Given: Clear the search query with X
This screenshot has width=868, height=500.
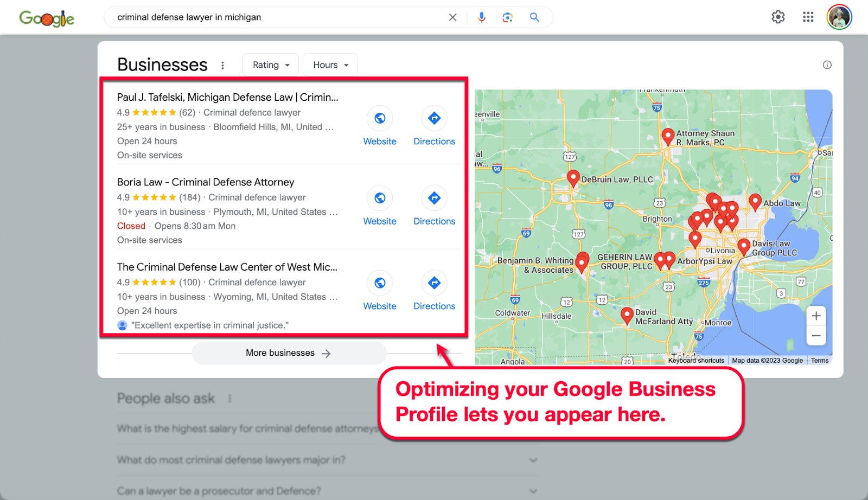Looking at the screenshot, I should [x=452, y=17].
